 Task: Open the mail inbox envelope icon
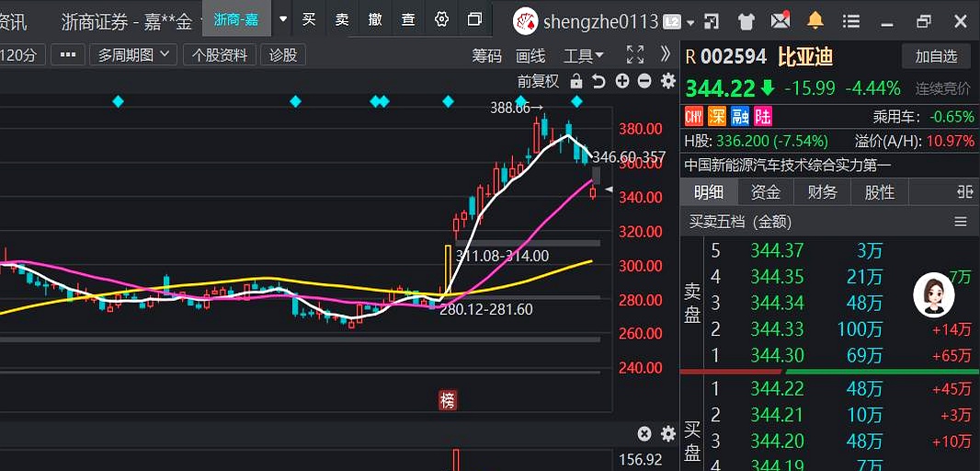click(x=780, y=21)
